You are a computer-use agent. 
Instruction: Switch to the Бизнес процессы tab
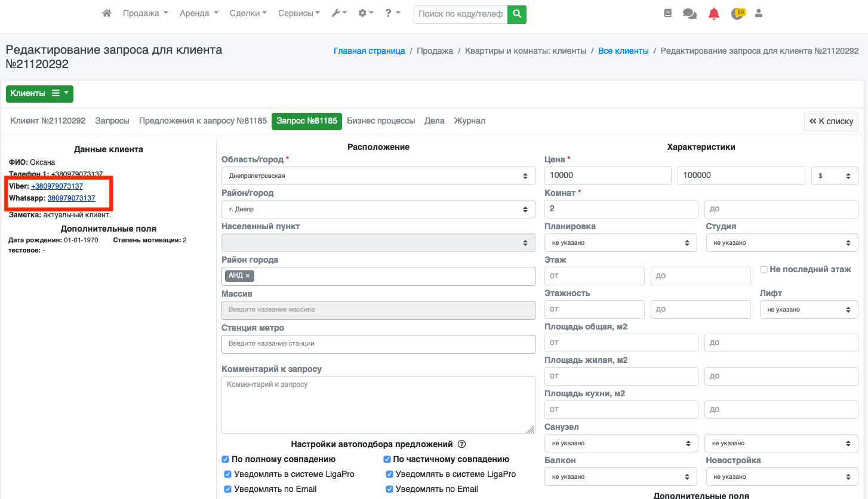pos(381,121)
